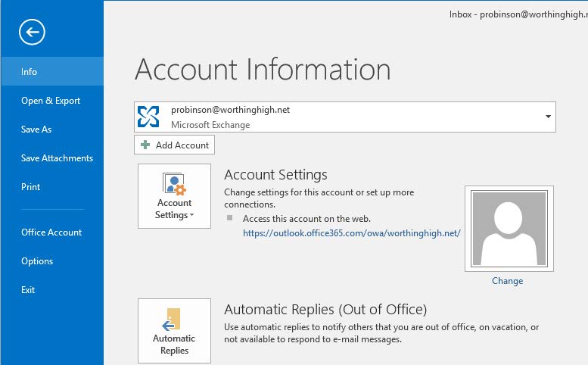
Task: Expand the Account Settings button's dropdown arrow
Action: [x=192, y=215]
